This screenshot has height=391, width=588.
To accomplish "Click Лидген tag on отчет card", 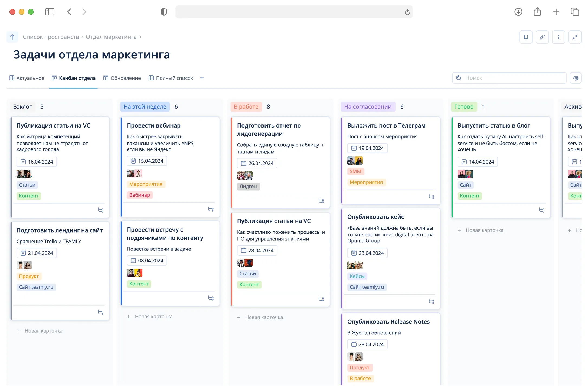I will [248, 187].
